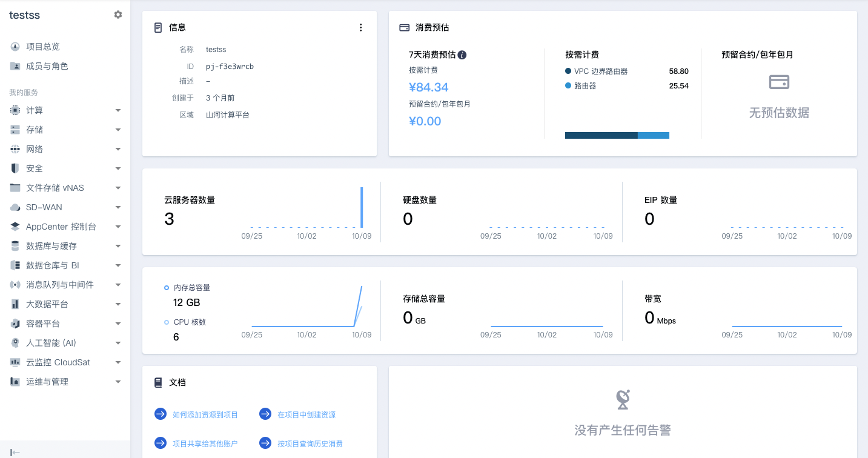Viewport: 868px width, 458px height.
Task: Click the 云监控 CloudSat monitor icon
Action: [x=15, y=362]
